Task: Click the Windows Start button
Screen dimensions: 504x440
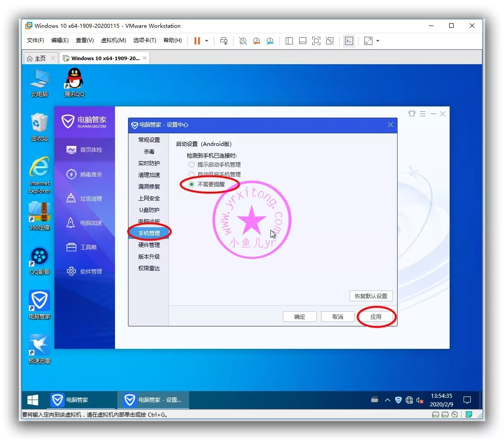Action: (33, 400)
